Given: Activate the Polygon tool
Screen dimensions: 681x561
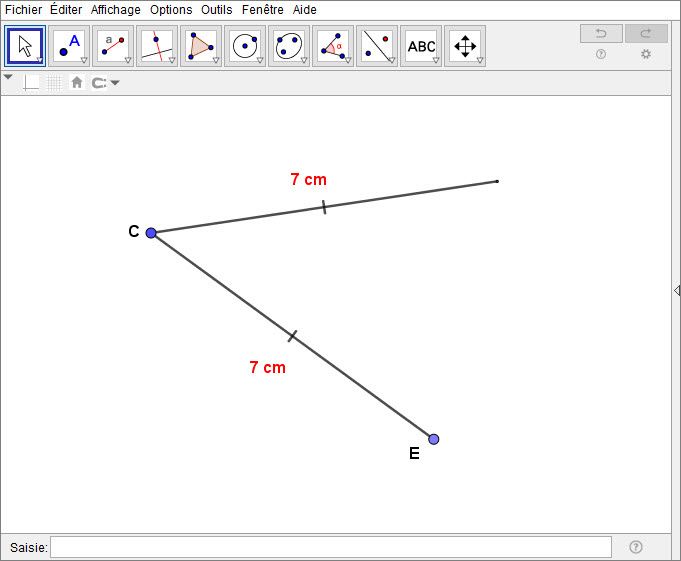Looking at the screenshot, I should point(201,46).
